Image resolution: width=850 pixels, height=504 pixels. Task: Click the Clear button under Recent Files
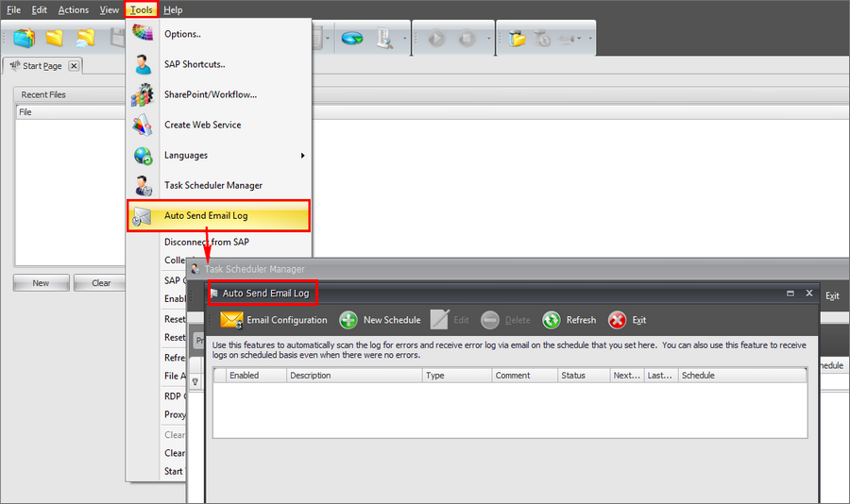coord(101,283)
